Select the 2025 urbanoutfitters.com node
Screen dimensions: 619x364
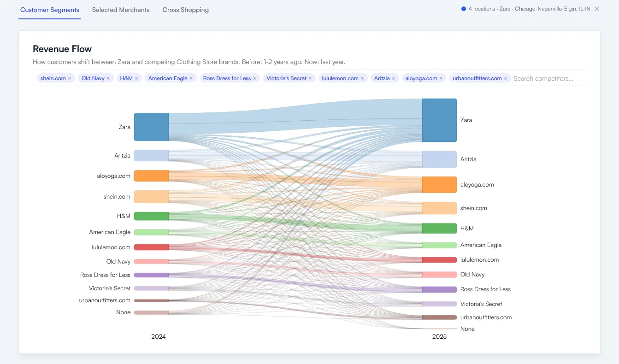[x=440, y=317]
